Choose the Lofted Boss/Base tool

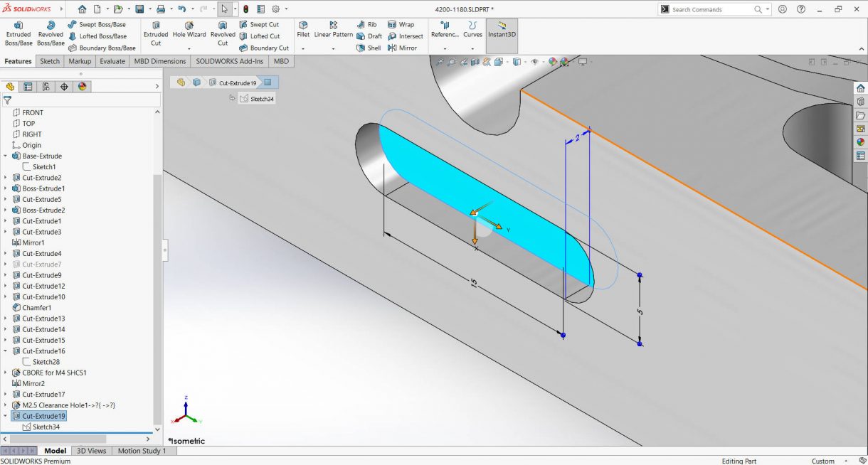click(x=97, y=36)
